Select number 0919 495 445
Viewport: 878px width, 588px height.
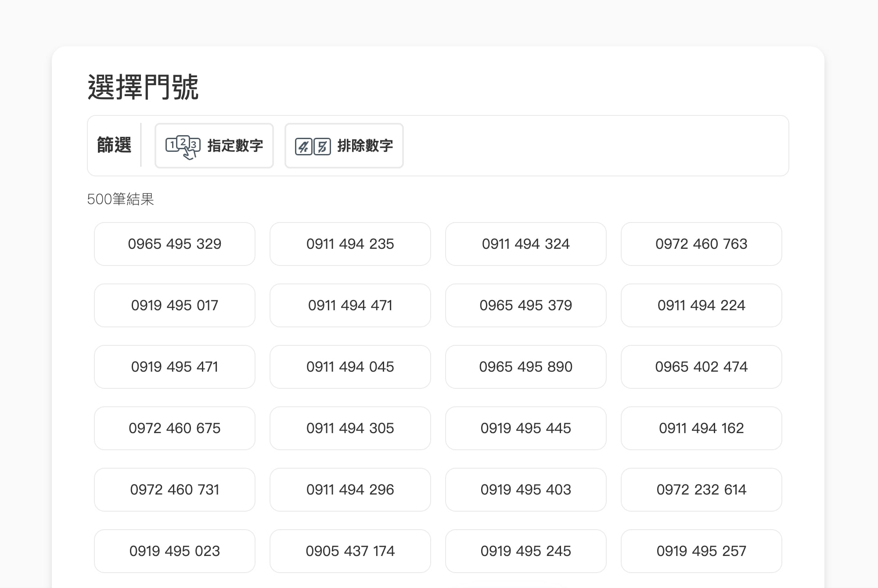pyautogui.click(x=526, y=428)
